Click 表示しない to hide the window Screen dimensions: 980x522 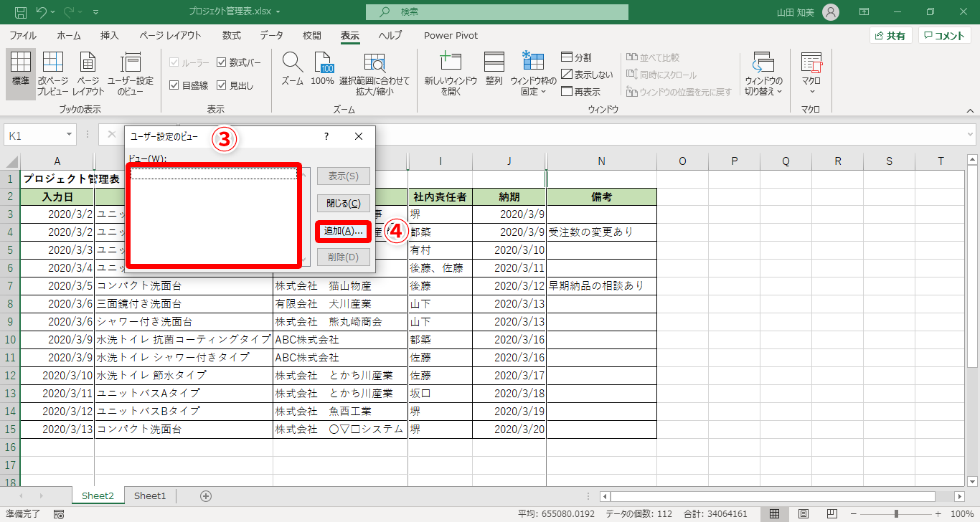(x=588, y=75)
